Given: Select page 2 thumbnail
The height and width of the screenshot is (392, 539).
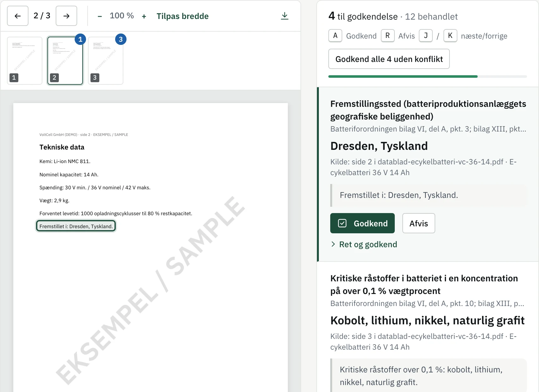Looking at the screenshot, I should pos(65,61).
